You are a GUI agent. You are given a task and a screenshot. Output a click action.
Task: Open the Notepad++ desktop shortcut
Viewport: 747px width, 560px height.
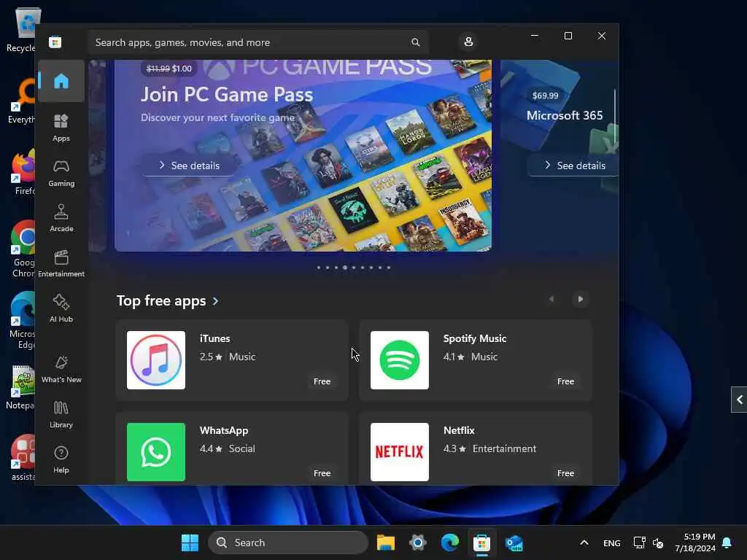pos(20,387)
